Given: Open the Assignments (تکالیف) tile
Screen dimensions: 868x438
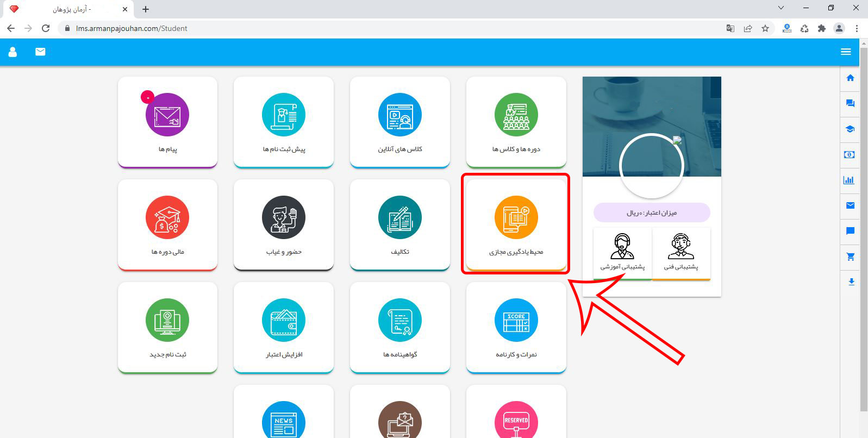Looking at the screenshot, I should tap(400, 224).
